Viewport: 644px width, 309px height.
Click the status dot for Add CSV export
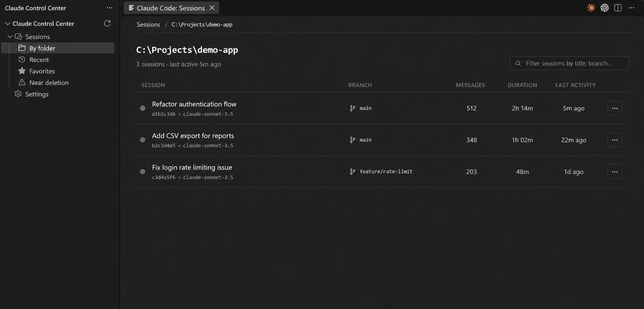click(x=143, y=140)
